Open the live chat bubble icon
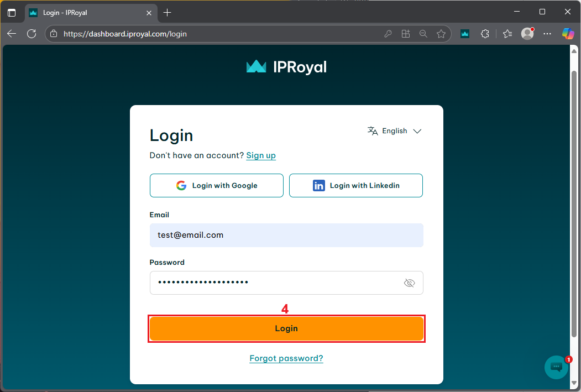 557,367
